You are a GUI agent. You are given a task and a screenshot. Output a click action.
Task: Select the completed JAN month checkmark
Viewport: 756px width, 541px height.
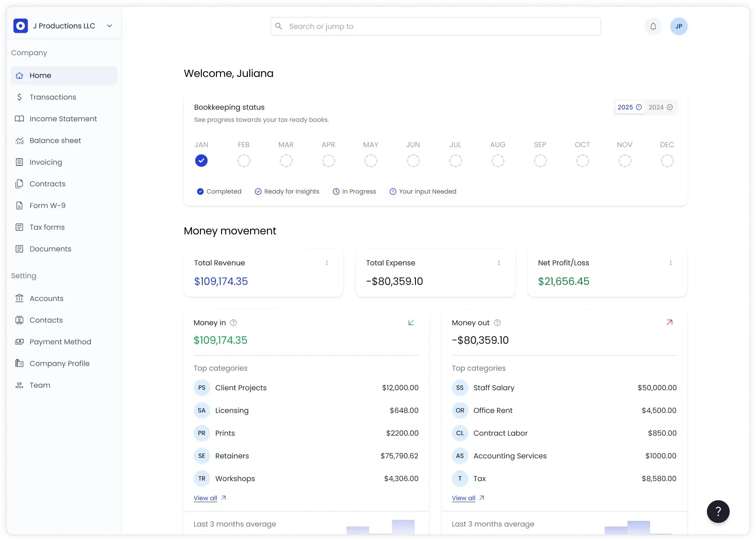201,161
